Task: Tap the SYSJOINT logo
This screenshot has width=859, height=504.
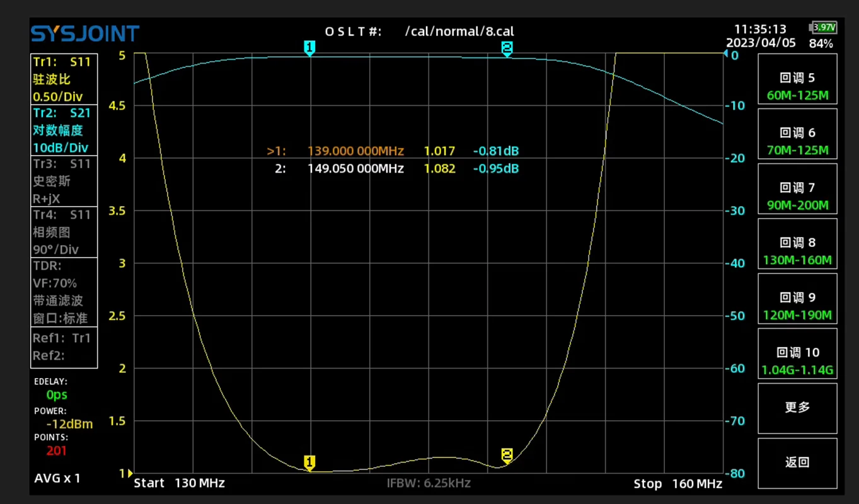Action: click(85, 33)
